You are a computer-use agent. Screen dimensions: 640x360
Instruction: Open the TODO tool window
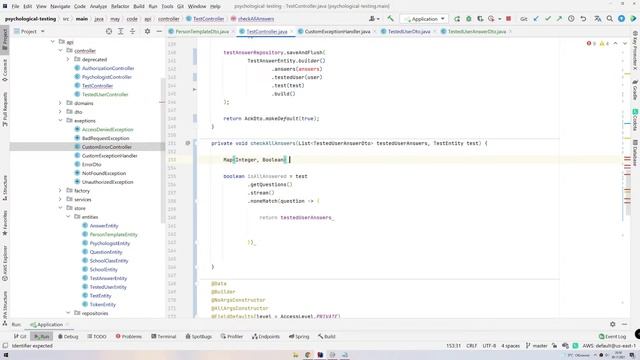pyautogui.click(x=97, y=336)
